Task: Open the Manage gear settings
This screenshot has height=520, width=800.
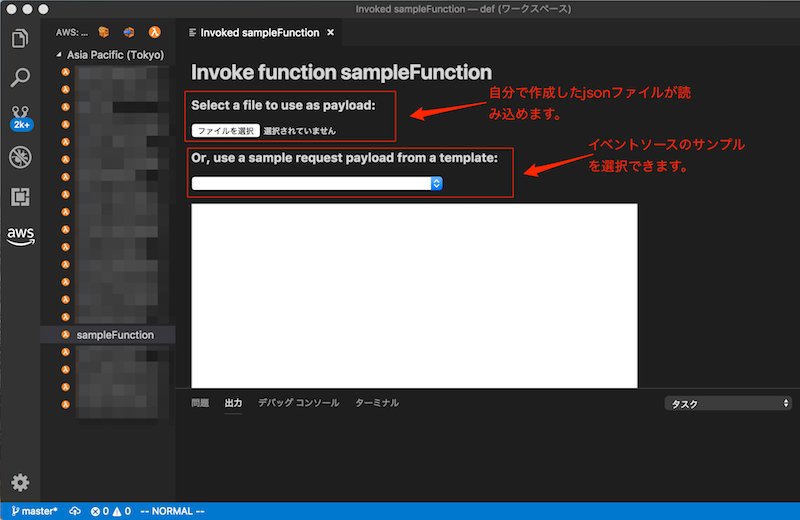Action: [x=20, y=482]
